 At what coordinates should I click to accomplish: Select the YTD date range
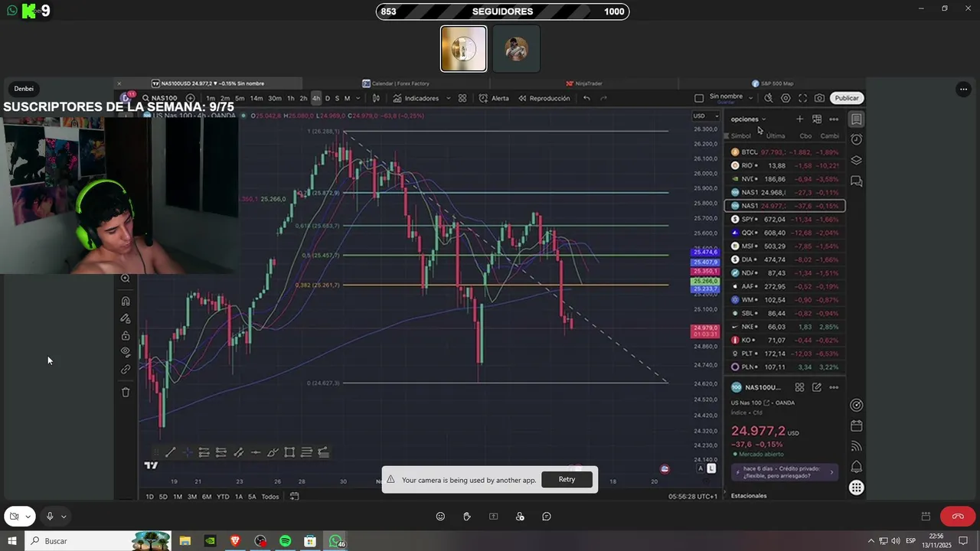[x=223, y=497]
